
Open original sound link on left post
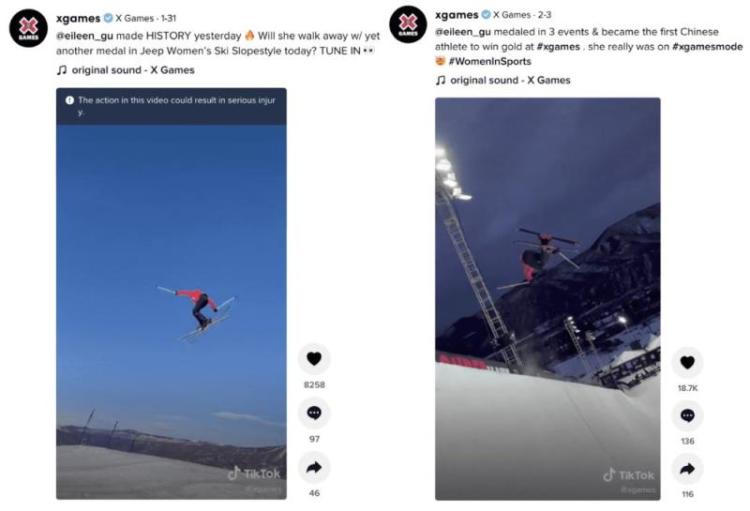click(x=131, y=70)
